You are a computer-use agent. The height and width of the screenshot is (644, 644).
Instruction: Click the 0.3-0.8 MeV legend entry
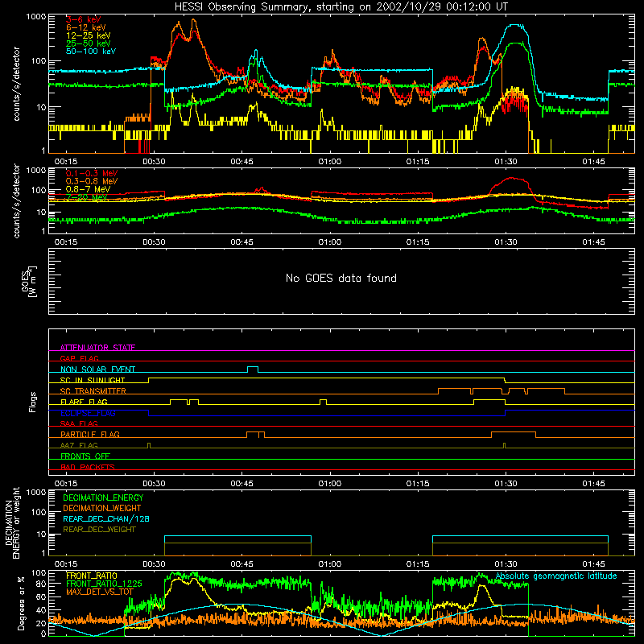[92, 181]
